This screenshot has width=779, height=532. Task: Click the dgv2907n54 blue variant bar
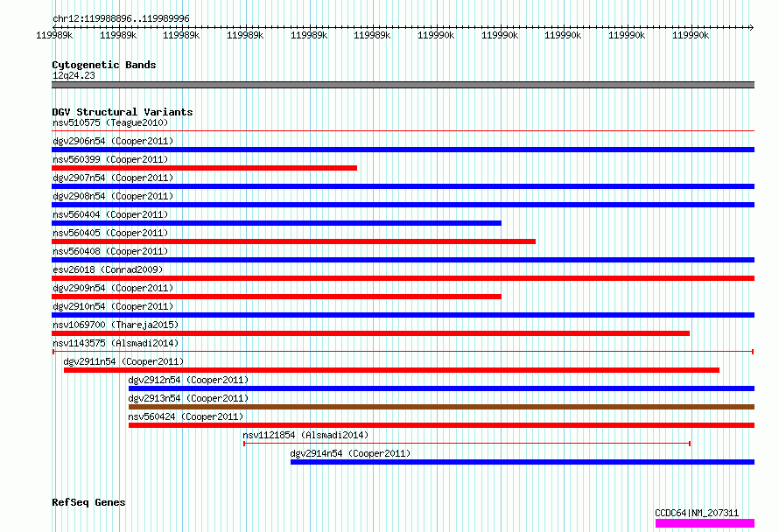(x=403, y=186)
